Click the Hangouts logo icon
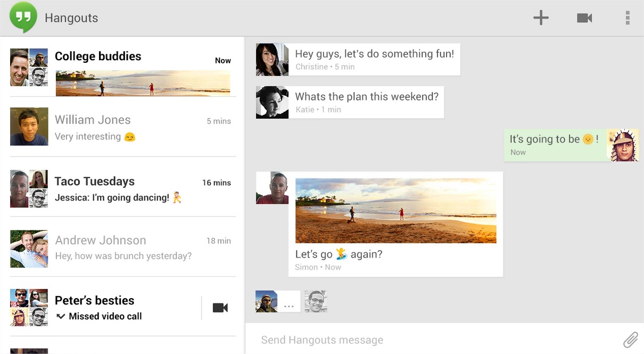644x354 pixels. (23, 17)
